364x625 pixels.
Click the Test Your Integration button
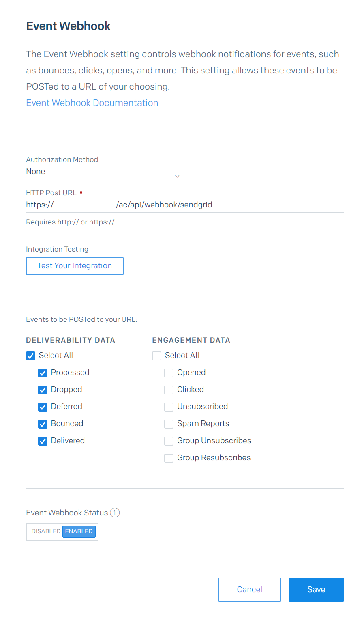click(75, 266)
